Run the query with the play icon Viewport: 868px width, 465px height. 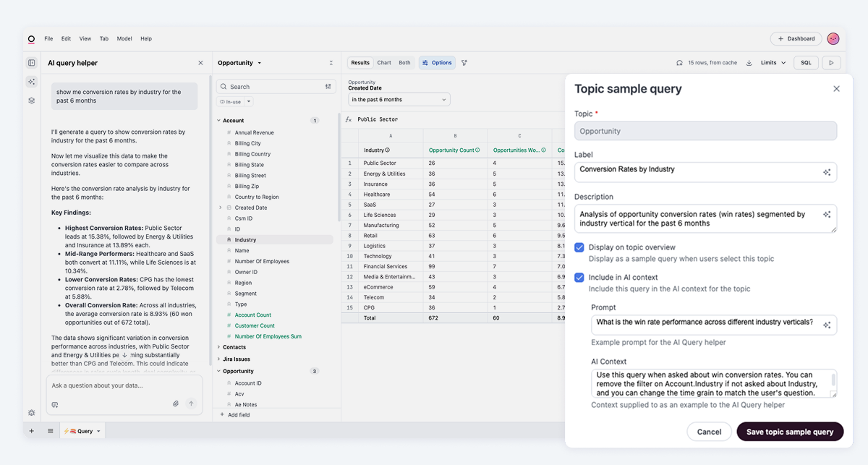831,63
